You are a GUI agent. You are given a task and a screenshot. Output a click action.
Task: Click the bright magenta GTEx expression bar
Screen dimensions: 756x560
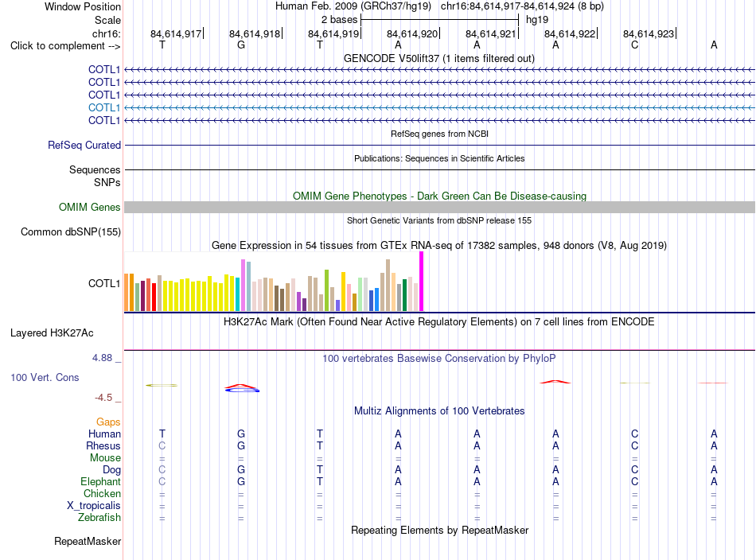(422, 282)
